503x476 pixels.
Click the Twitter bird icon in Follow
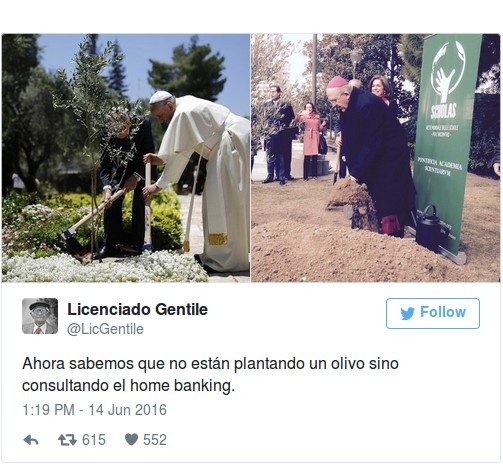click(x=407, y=313)
